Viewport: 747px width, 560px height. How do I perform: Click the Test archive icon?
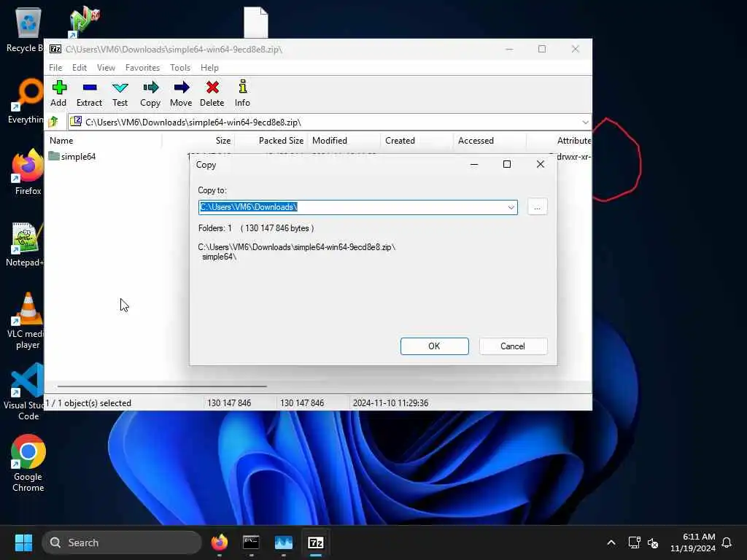pyautogui.click(x=120, y=87)
